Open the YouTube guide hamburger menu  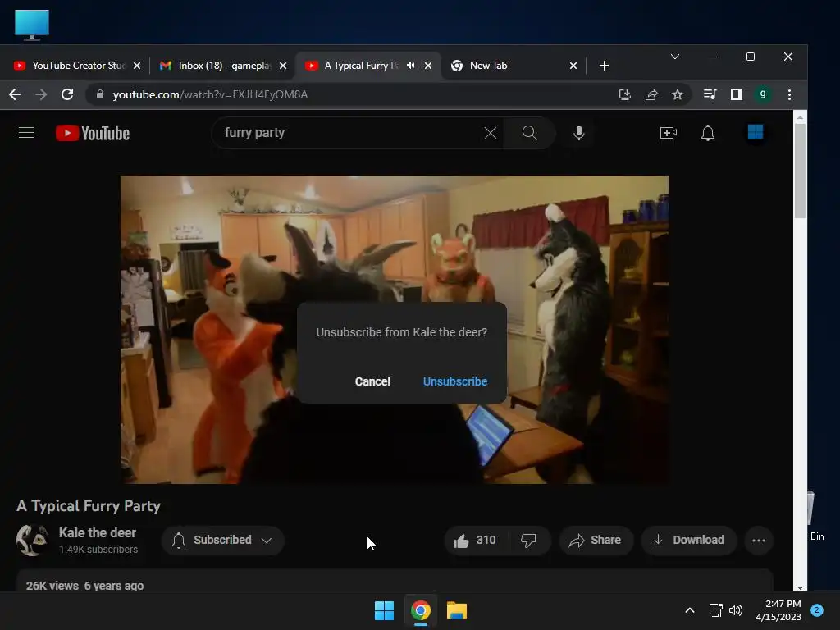coord(26,132)
